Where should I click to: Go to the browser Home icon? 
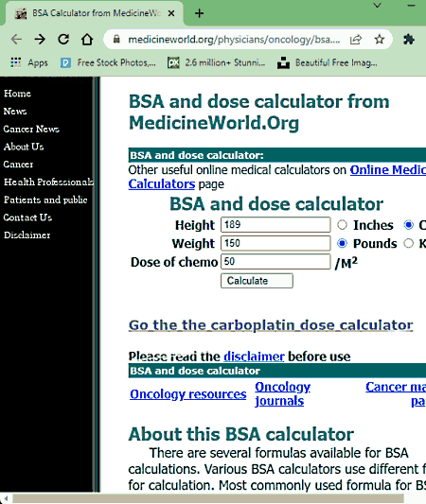point(87,39)
